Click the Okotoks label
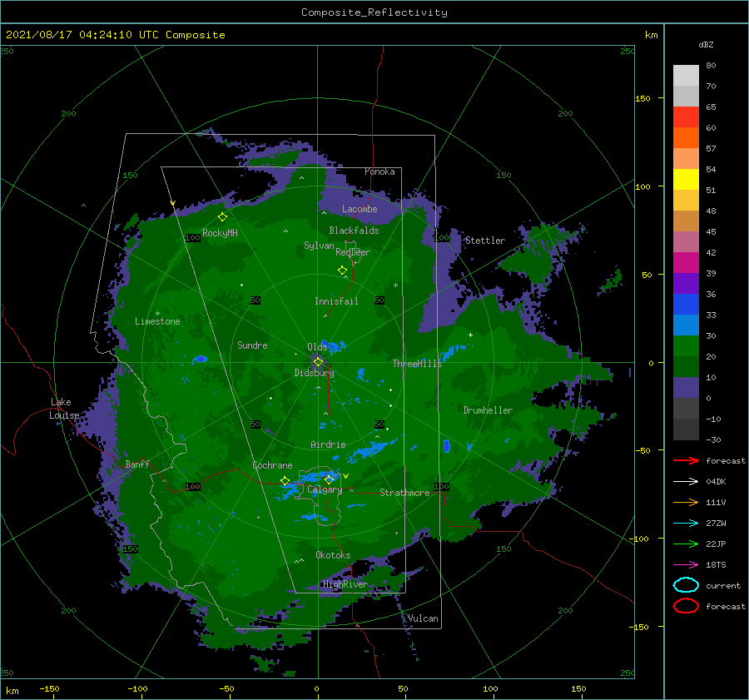The image size is (749, 700). point(333,555)
